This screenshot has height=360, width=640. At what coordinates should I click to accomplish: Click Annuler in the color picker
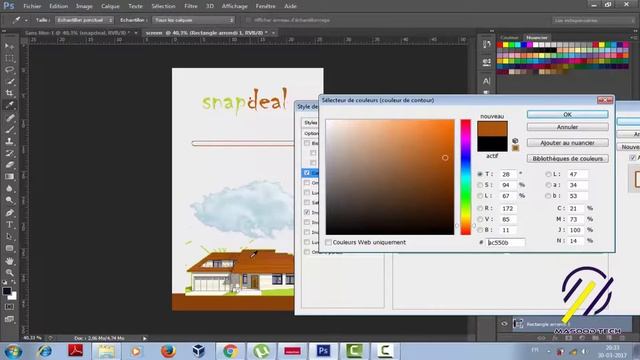[x=567, y=127]
